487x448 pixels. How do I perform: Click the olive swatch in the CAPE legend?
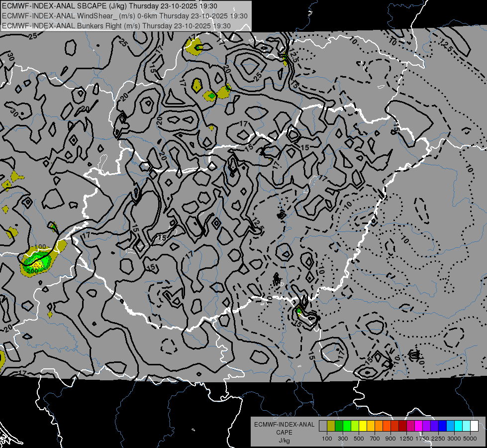pos(331,426)
